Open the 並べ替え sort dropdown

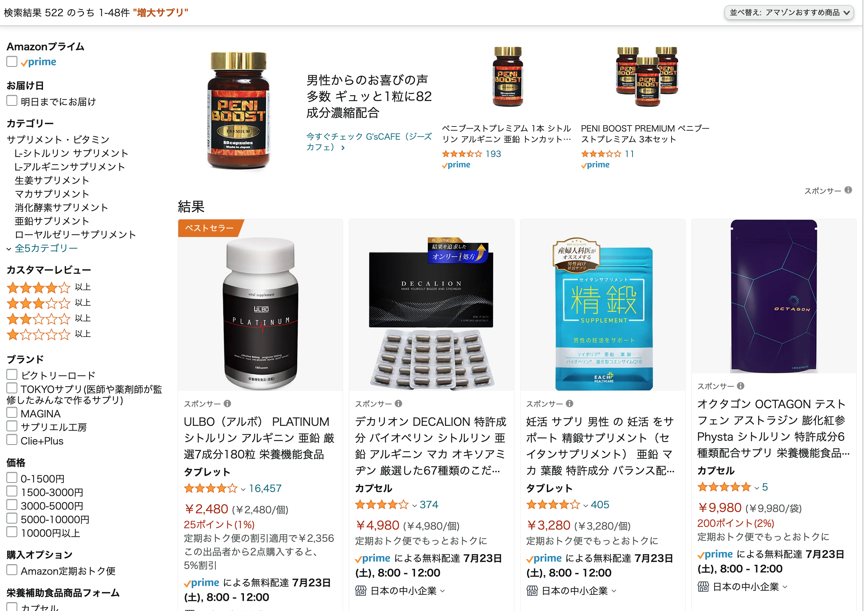tap(789, 13)
